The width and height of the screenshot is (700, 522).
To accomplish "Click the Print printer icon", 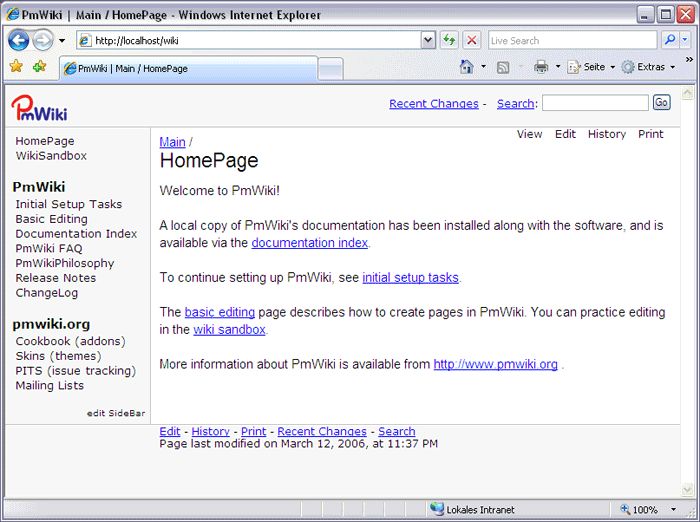I will 541,67.
